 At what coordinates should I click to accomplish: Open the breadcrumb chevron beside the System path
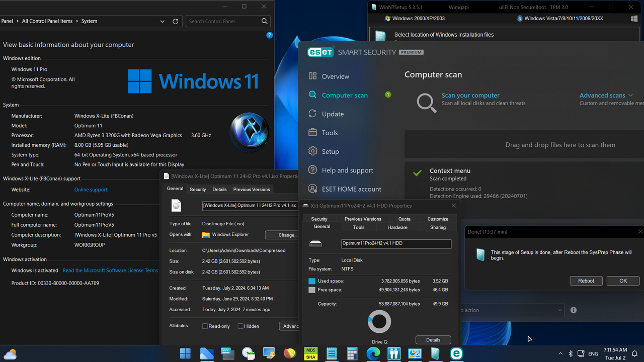[x=162, y=21]
